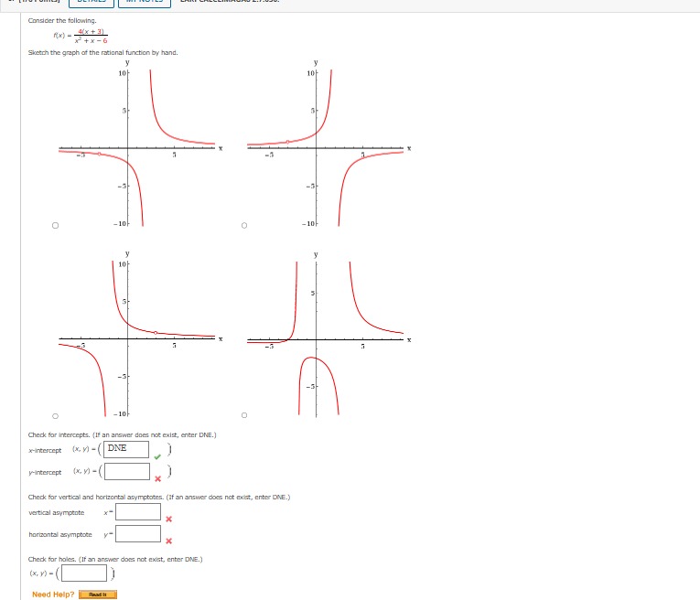Screen dimensions: 700x600
Task: Click the 'vertical asymptote' label
Action: (x=56, y=512)
